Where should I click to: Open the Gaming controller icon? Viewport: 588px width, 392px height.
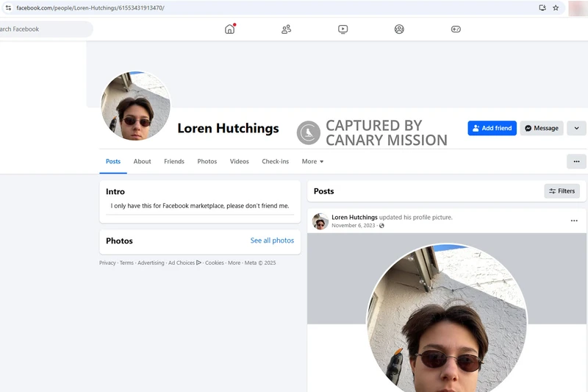pyautogui.click(x=456, y=29)
